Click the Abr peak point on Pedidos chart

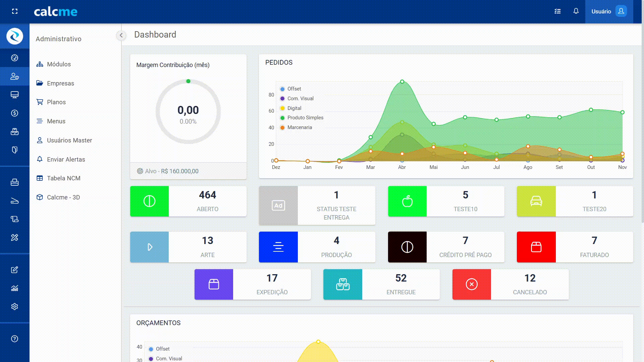[402, 82]
